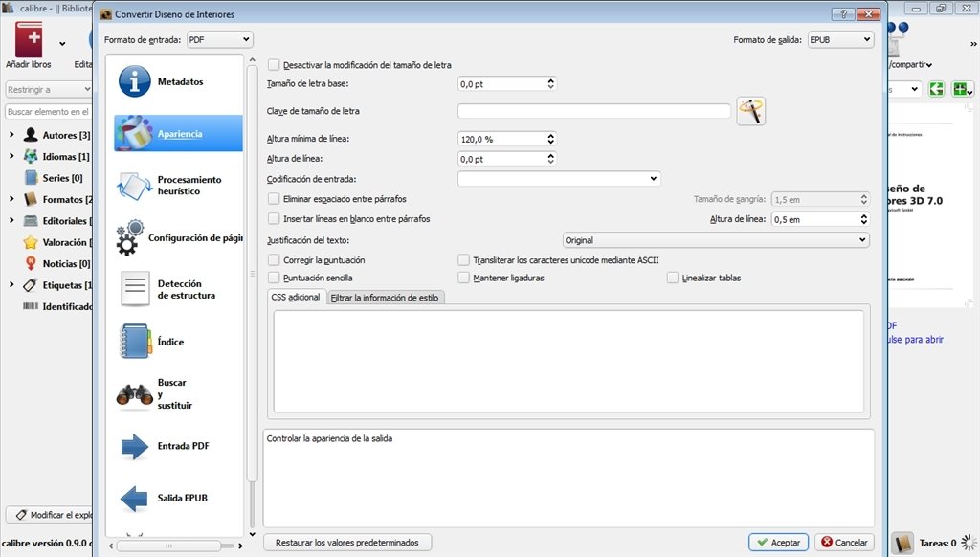Click the Tareas book icon in calibre
The height and width of the screenshot is (557, 980).
902,543
